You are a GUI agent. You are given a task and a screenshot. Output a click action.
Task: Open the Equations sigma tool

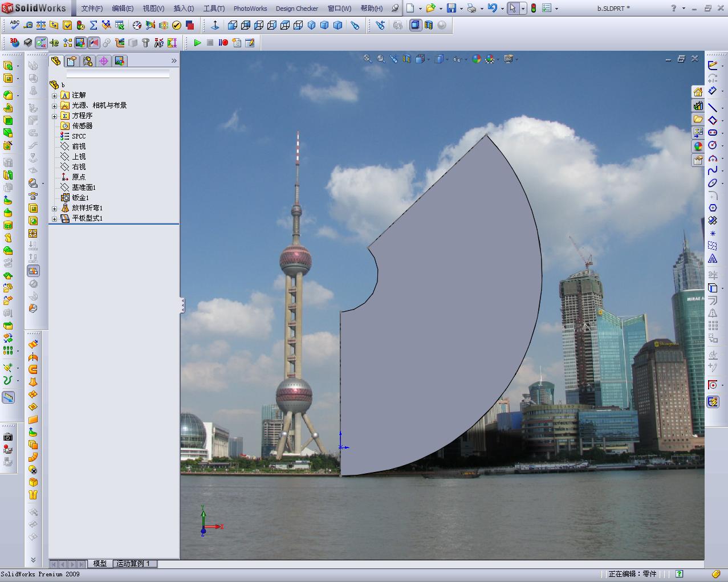click(x=93, y=25)
